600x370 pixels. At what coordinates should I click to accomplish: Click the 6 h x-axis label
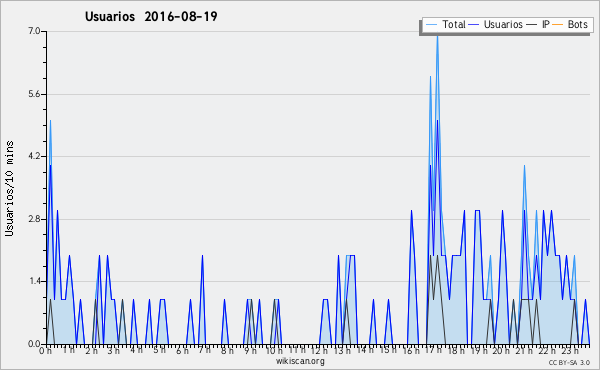[x=182, y=350]
